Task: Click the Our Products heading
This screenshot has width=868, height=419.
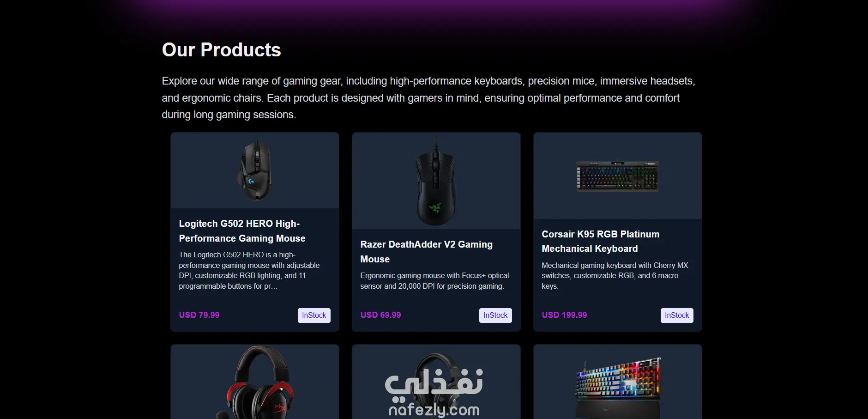Action: pos(221,50)
